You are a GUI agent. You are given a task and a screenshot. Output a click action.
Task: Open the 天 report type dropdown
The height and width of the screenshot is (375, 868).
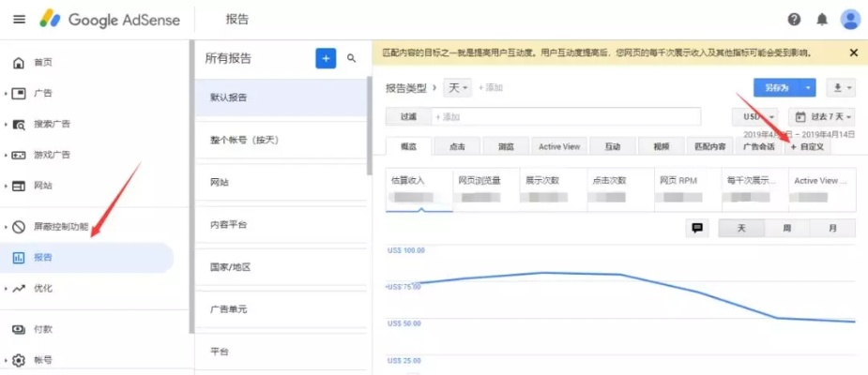[458, 87]
